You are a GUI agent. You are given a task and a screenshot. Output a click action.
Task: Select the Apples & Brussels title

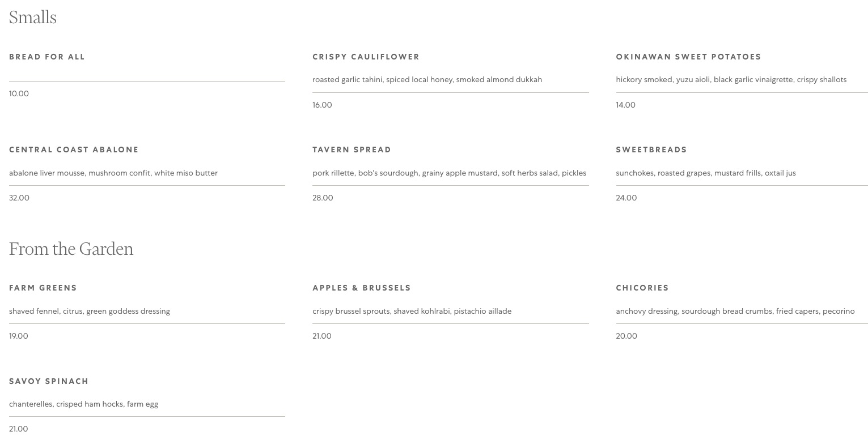coord(361,288)
